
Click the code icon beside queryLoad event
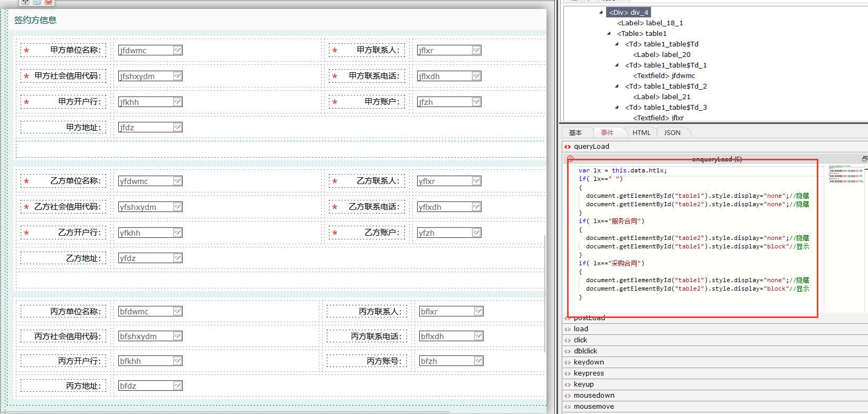coord(568,147)
